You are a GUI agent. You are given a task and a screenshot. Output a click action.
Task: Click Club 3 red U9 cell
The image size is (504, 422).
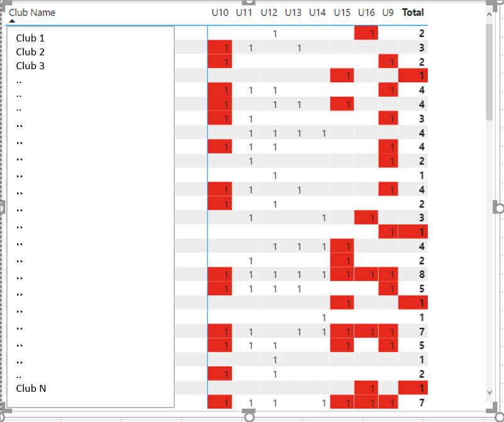388,62
